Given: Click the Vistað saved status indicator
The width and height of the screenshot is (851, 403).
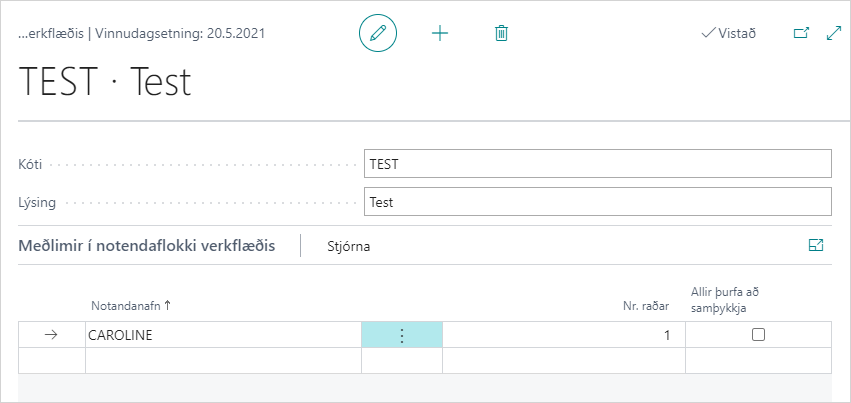Looking at the screenshot, I should (x=729, y=33).
